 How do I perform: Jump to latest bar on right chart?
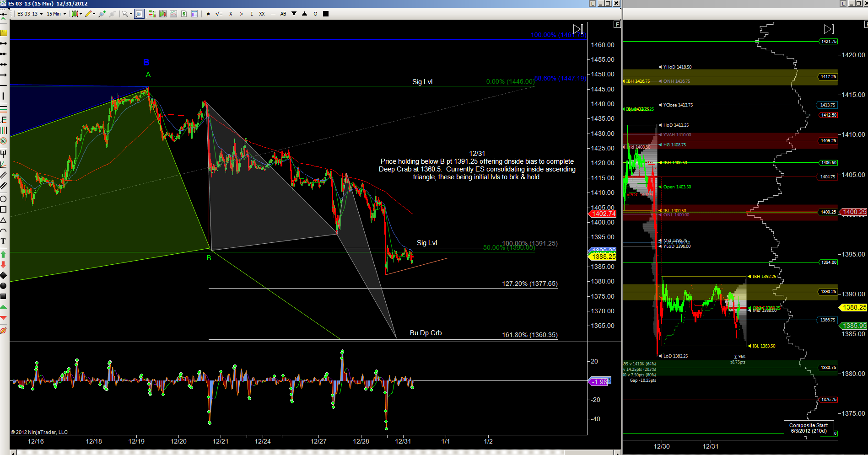click(829, 29)
